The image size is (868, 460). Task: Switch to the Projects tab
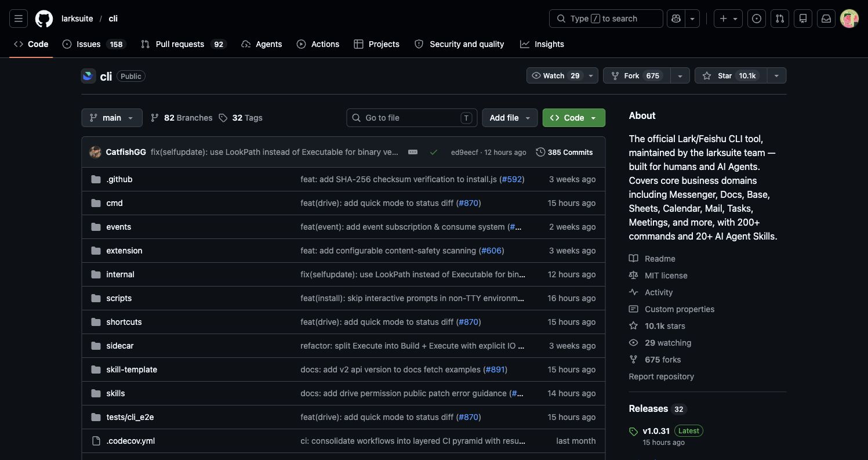pyautogui.click(x=377, y=44)
